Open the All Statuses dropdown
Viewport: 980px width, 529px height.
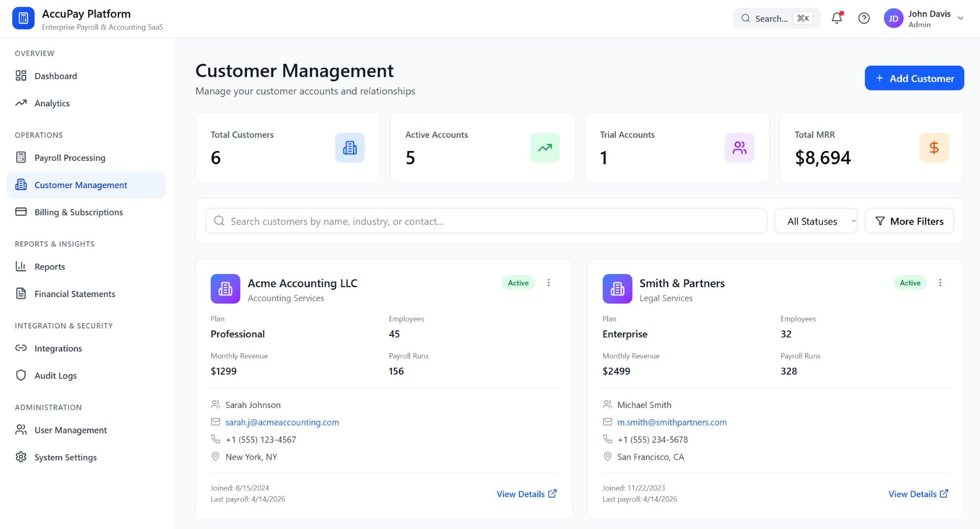click(x=816, y=221)
